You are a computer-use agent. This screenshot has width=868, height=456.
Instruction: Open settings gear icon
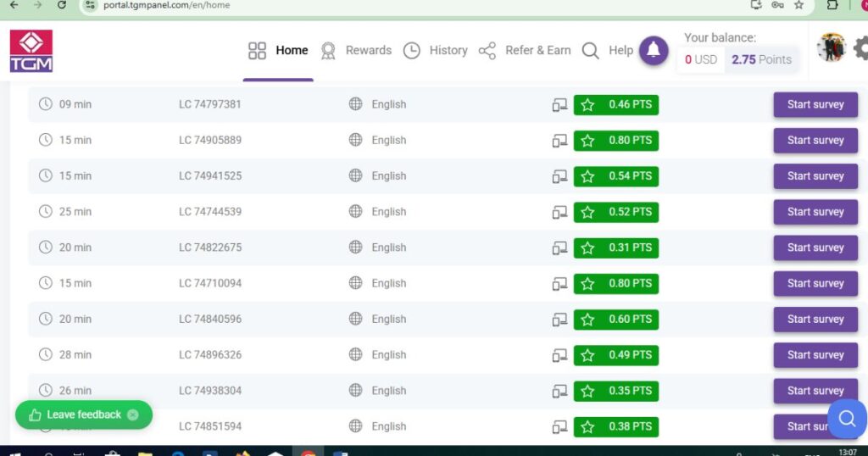tap(861, 48)
